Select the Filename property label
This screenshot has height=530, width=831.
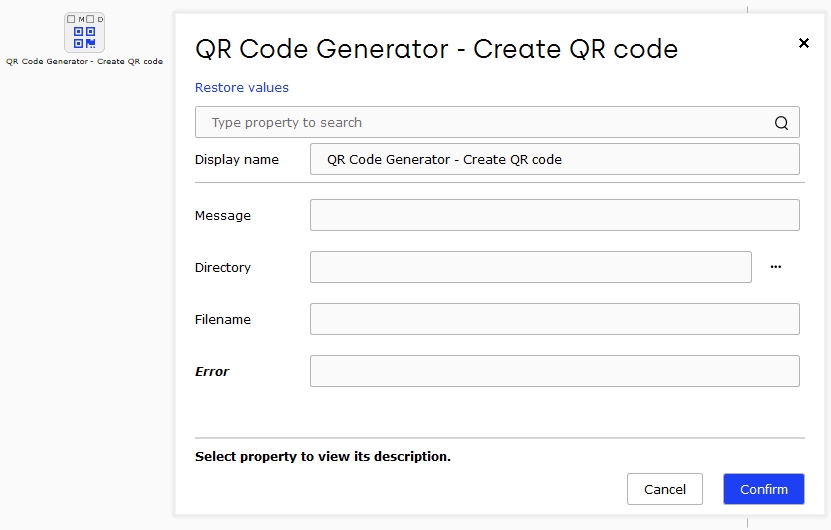223,320
